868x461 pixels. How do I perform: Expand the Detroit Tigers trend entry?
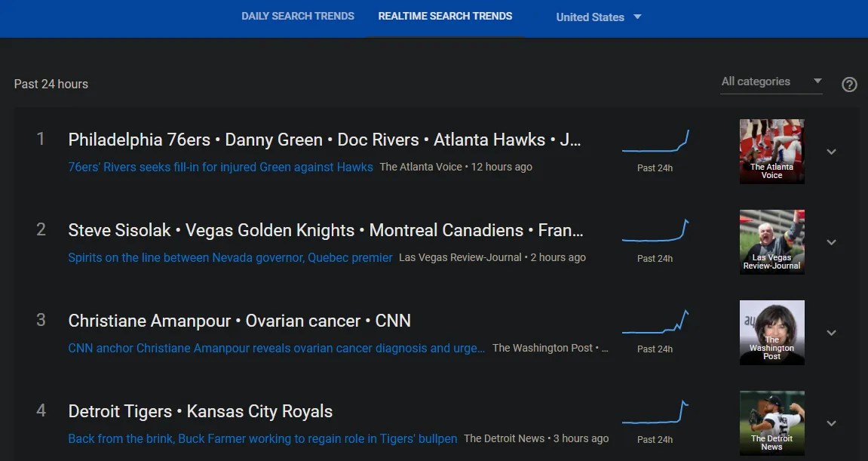(831, 423)
